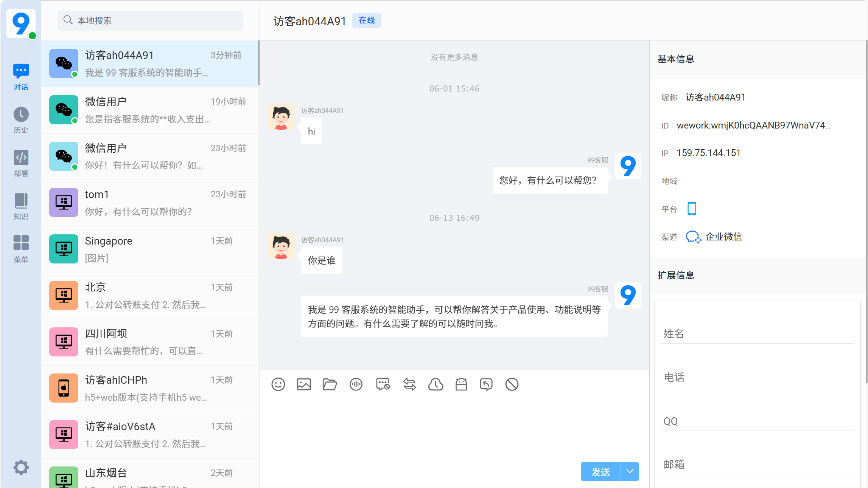Image resolution: width=868 pixels, height=488 pixels.
Task: Click the message input text area
Action: [x=454, y=427]
